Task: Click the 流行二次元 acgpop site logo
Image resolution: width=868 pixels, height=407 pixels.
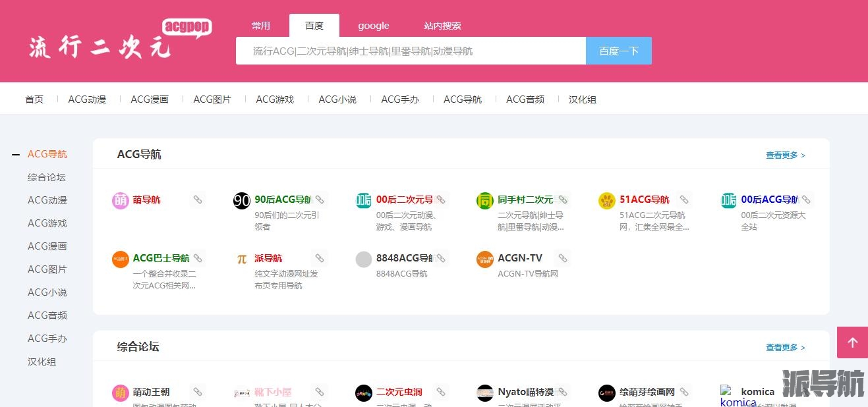Action: pyautogui.click(x=120, y=39)
